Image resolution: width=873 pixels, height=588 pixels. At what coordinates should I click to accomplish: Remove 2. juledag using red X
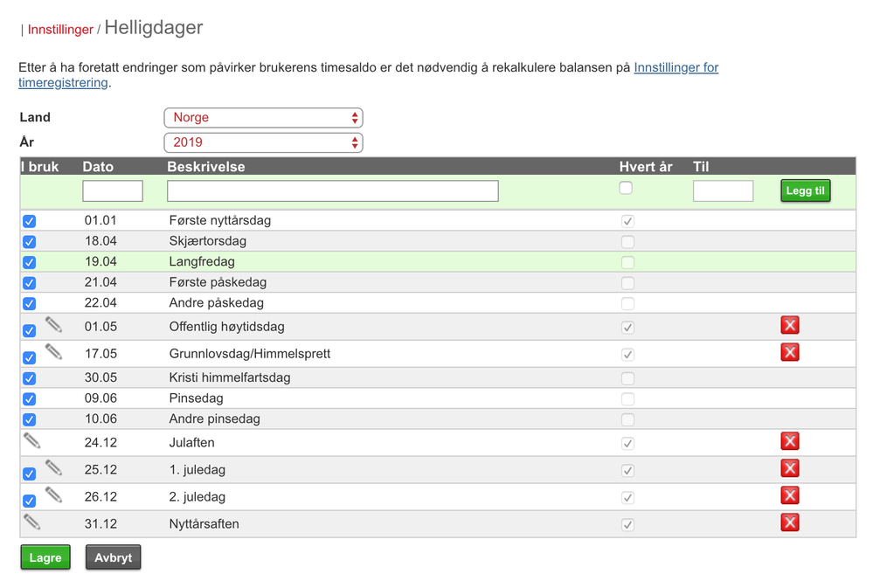[x=789, y=495]
